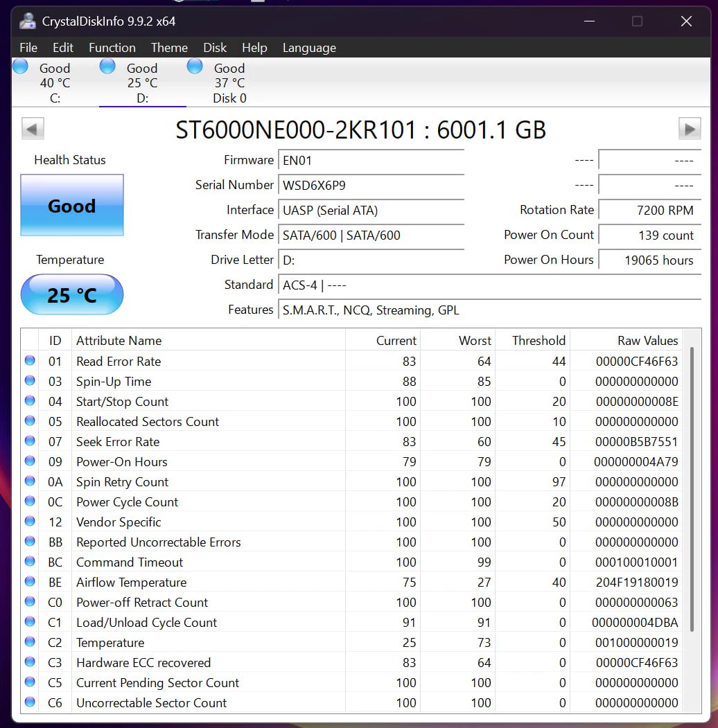The width and height of the screenshot is (718, 728).
Task: Click status dot of Seek Error Rate row
Action: [30, 441]
